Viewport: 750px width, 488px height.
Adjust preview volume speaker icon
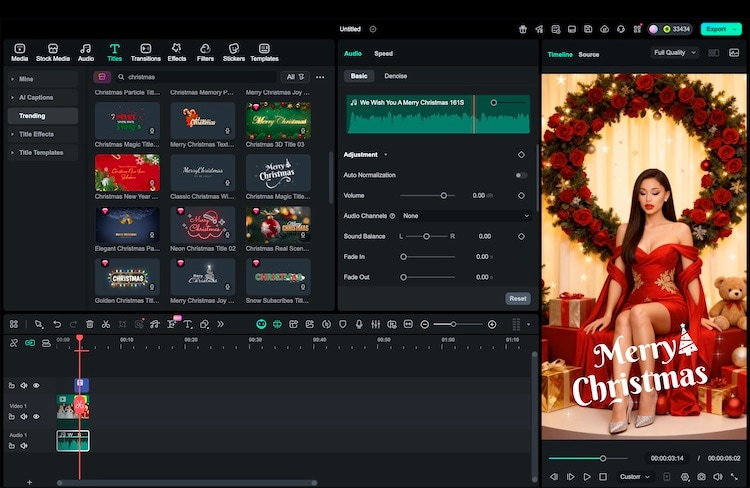717,477
